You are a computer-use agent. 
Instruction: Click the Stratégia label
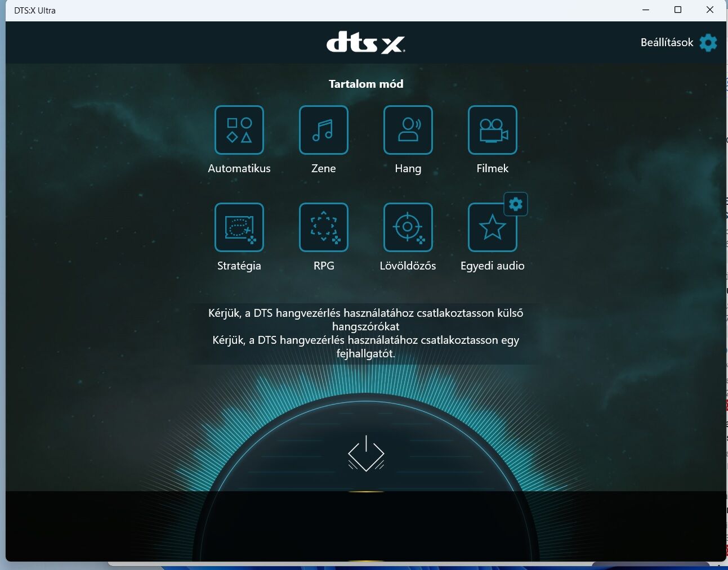[x=239, y=266]
